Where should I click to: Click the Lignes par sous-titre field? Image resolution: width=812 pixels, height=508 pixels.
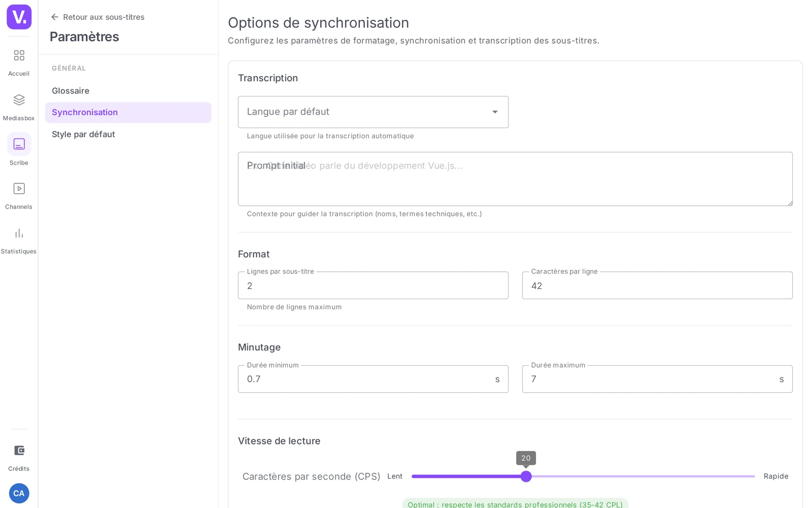tap(373, 285)
